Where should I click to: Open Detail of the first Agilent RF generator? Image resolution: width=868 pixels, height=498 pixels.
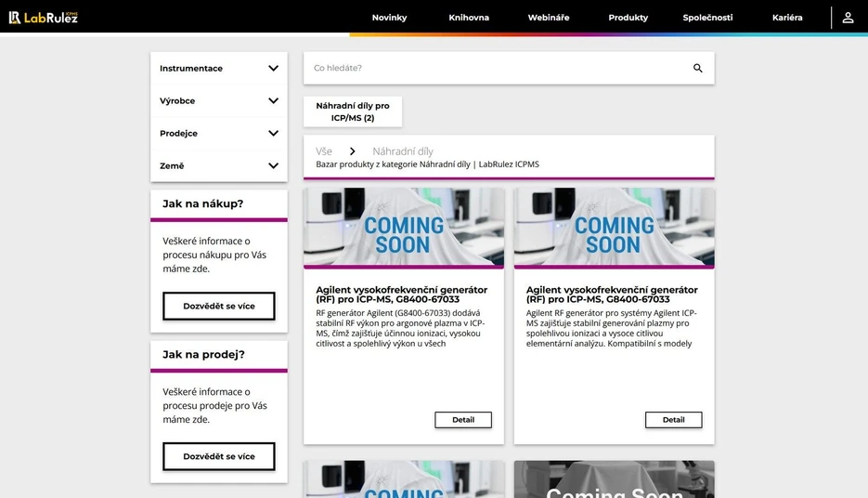pyautogui.click(x=463, y=420)
